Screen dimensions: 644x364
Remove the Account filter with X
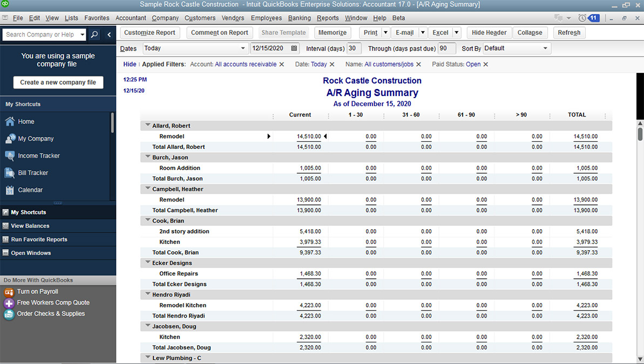point(282,64)
